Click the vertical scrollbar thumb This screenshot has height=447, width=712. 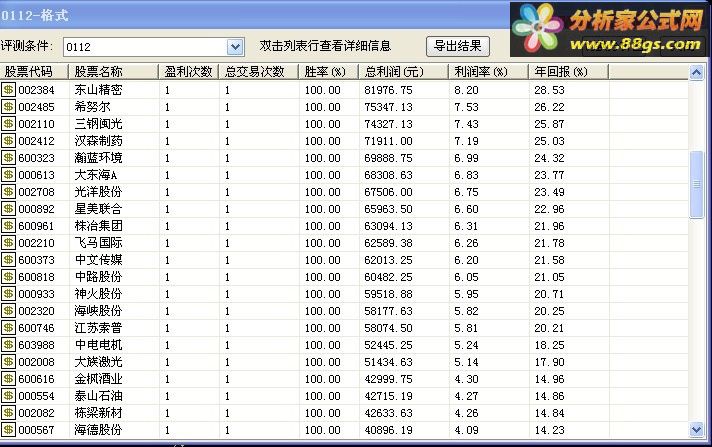697,184
